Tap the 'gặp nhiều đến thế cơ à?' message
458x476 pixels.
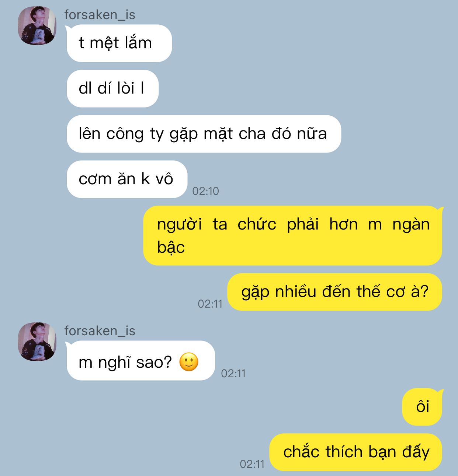click(335, 292)
